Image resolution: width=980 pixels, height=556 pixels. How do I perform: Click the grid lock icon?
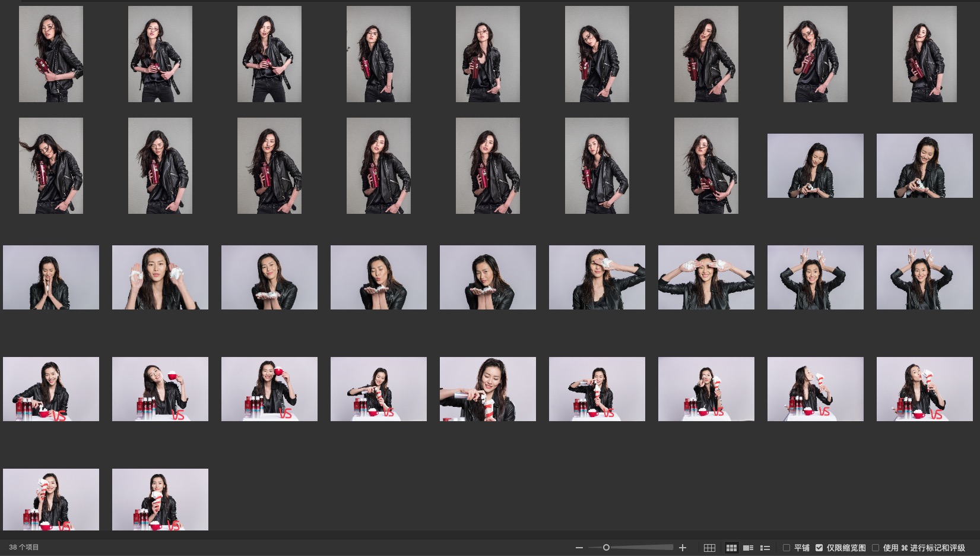coord(709,548)
